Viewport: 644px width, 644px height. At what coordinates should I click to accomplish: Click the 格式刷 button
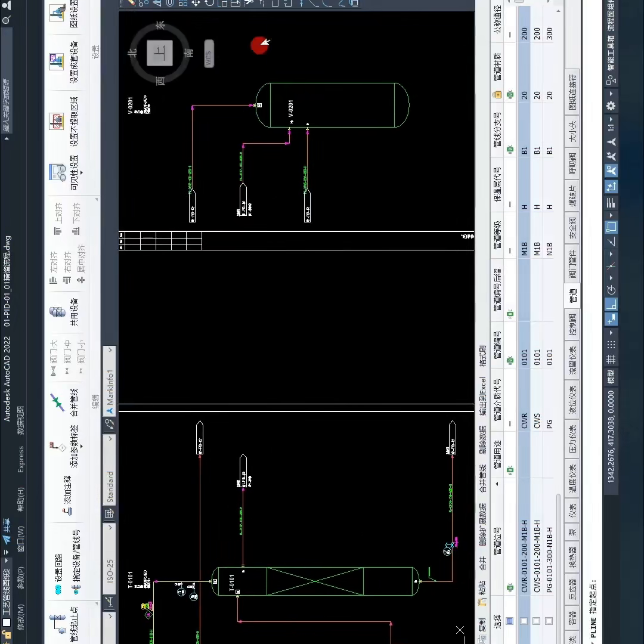coord(482,355)
